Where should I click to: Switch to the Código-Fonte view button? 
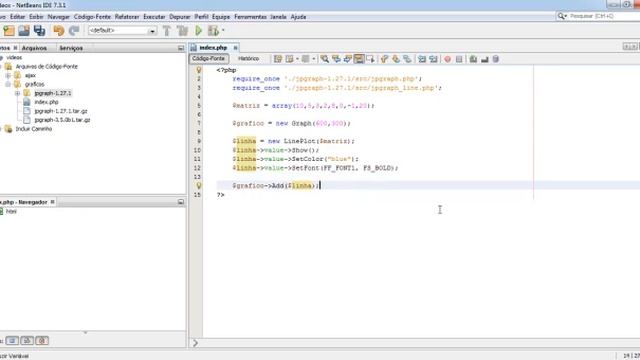(x=209, y=59)
